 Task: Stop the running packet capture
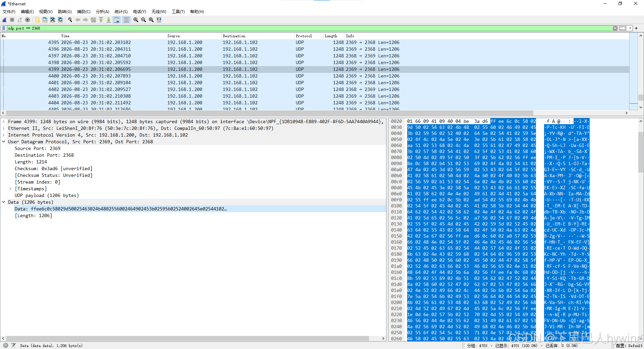(x=12, y=20)
